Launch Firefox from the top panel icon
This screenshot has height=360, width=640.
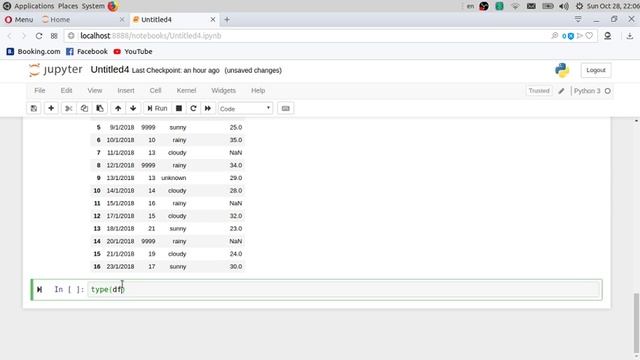point(113,6)
